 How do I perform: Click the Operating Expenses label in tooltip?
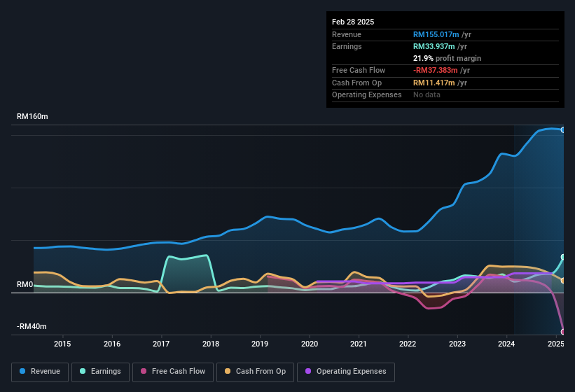[367, 94]
